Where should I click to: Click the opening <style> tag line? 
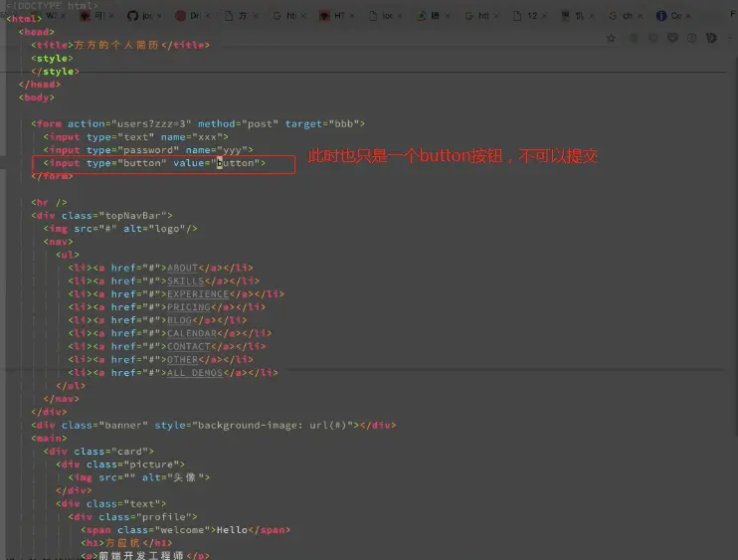pos(52,58)
